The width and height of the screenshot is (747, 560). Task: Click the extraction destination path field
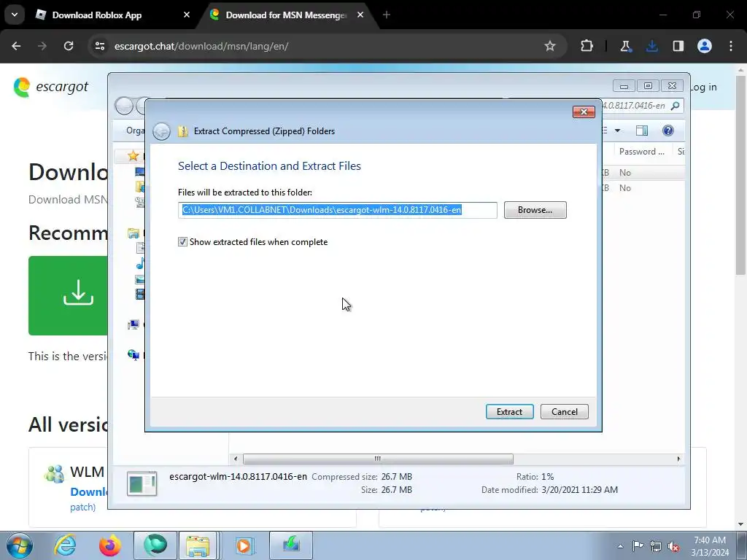pos(337,210)
